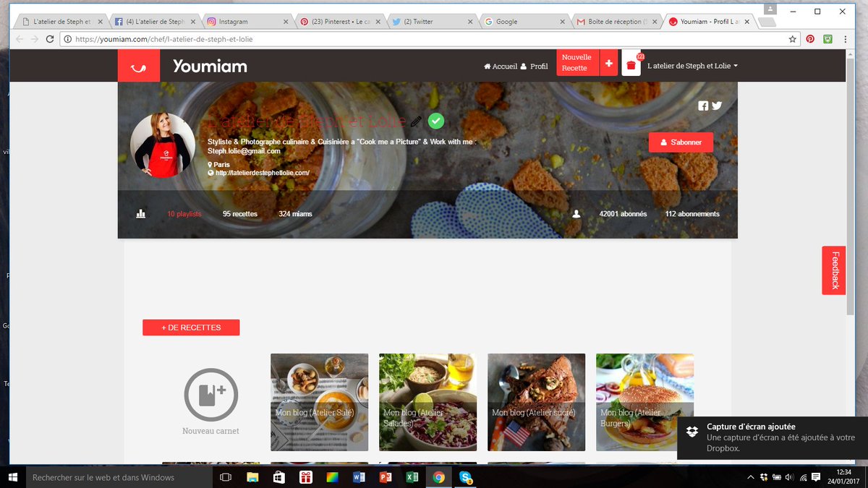Viewport: 868px width, 488px height.
Task: Switch to the Facebook L'atelier de Steph tab
Action: pos(154,22)
